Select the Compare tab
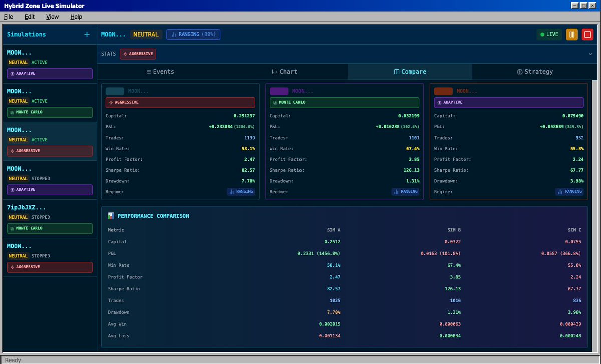 tap(410, 72)
